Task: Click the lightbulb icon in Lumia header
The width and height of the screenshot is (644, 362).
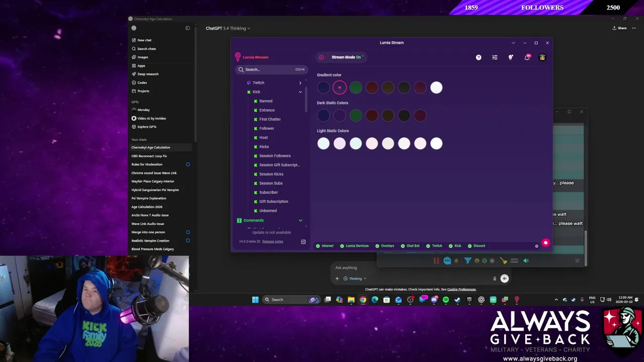Action: [511, 57]
